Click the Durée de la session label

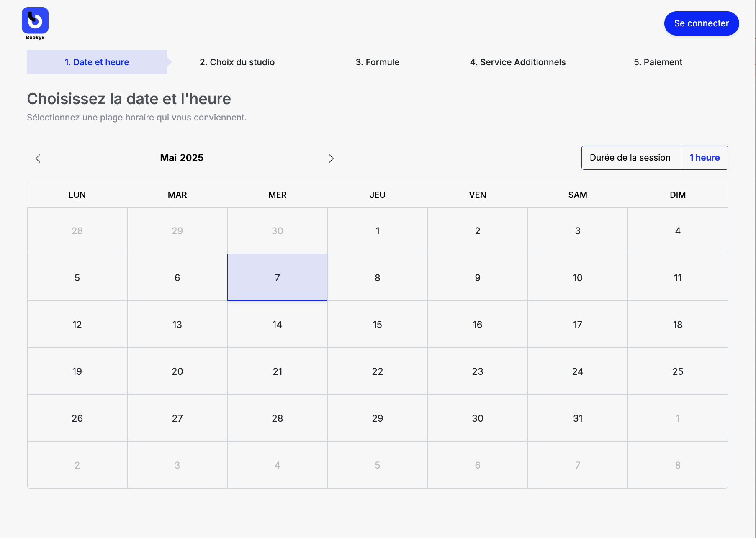point(630,158)
